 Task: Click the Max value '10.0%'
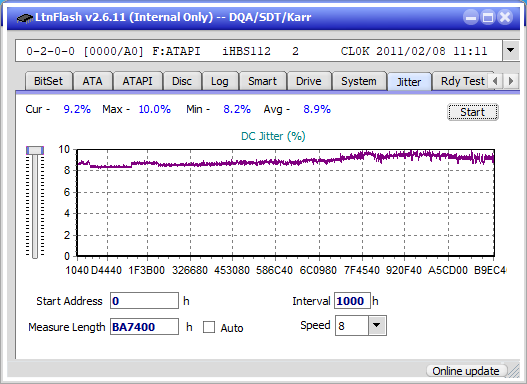coord(155,109)
